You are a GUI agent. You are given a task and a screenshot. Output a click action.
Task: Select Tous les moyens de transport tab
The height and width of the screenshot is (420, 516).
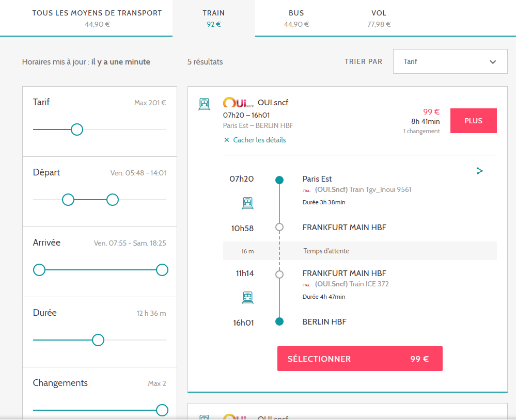pyautogui.click(x=97, y=18)
